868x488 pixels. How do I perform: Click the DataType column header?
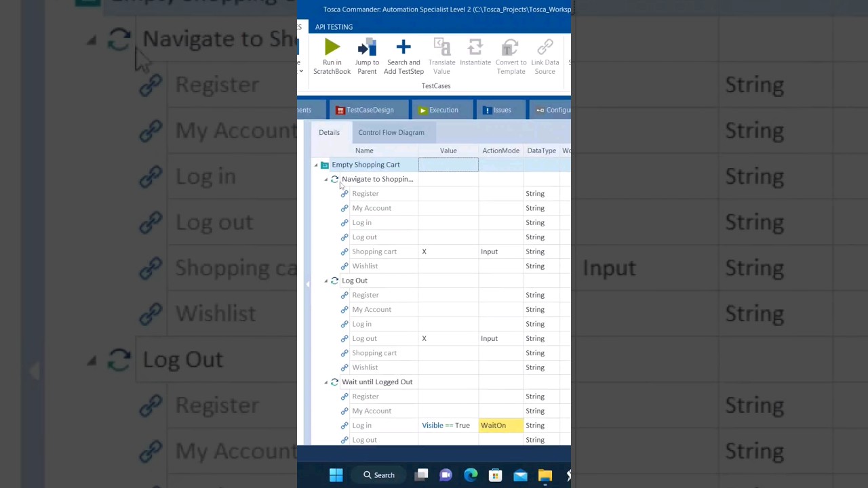pos(541,150)
